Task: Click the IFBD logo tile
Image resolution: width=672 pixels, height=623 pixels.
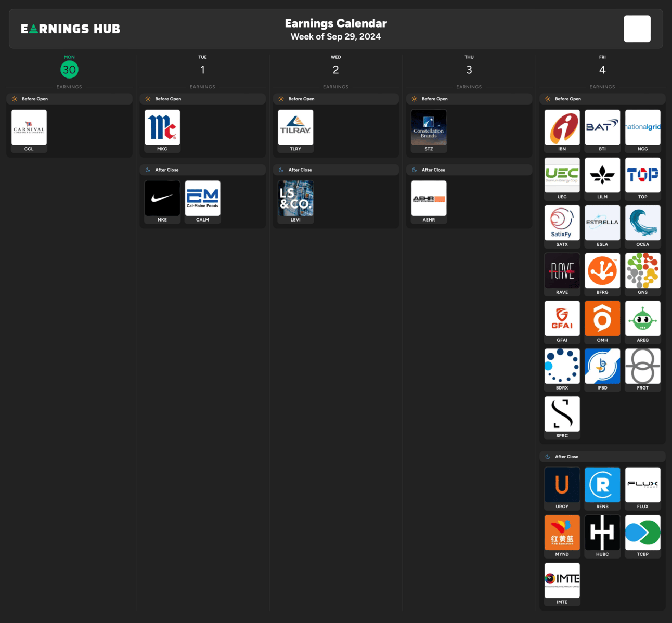Action: (602, 370)
